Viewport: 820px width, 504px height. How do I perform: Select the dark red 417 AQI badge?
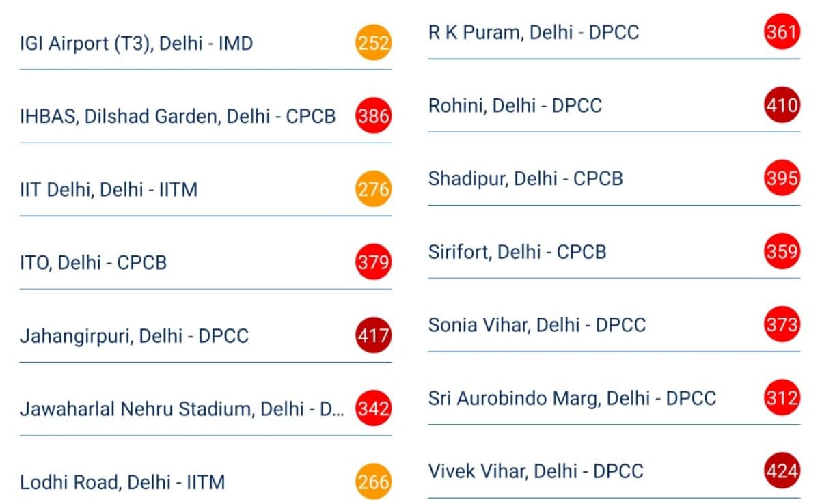tap(373, 336)
